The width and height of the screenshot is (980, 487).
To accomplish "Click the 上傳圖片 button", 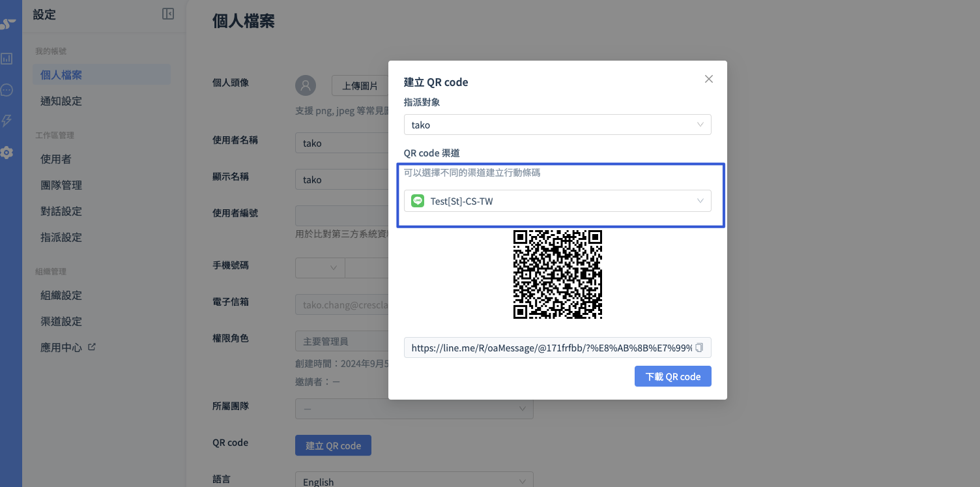I will click(360, 85).
